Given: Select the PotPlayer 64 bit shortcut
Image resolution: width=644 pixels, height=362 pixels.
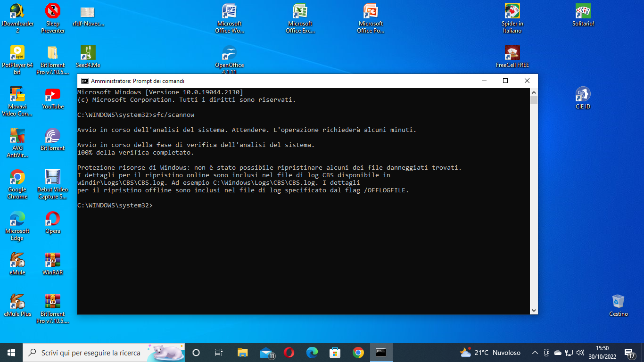Looking at the screenshot, I should [x=17, y=60].
